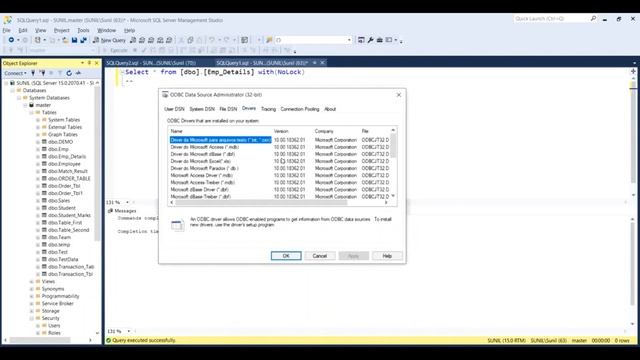Switch to the SQLQuery2.sql document tab
The width and height of the screenshot is (640, 360).
(x=151, y=63)
